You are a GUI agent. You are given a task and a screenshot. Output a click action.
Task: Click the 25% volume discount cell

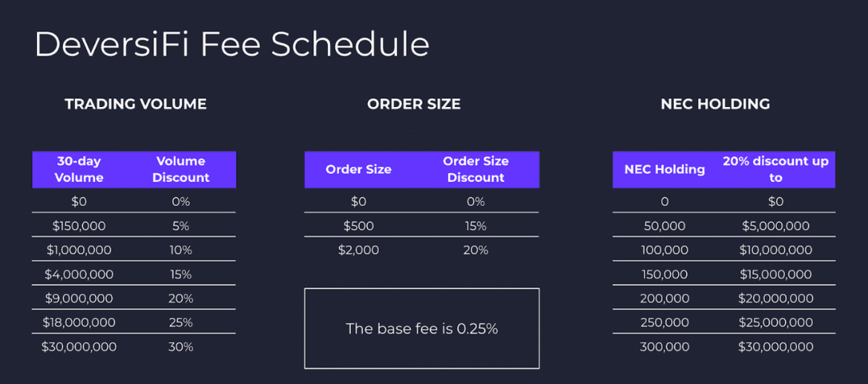point(181,322)
